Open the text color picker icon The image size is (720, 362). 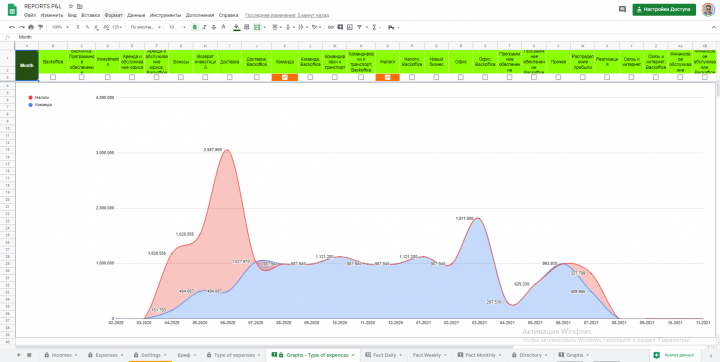224,27
